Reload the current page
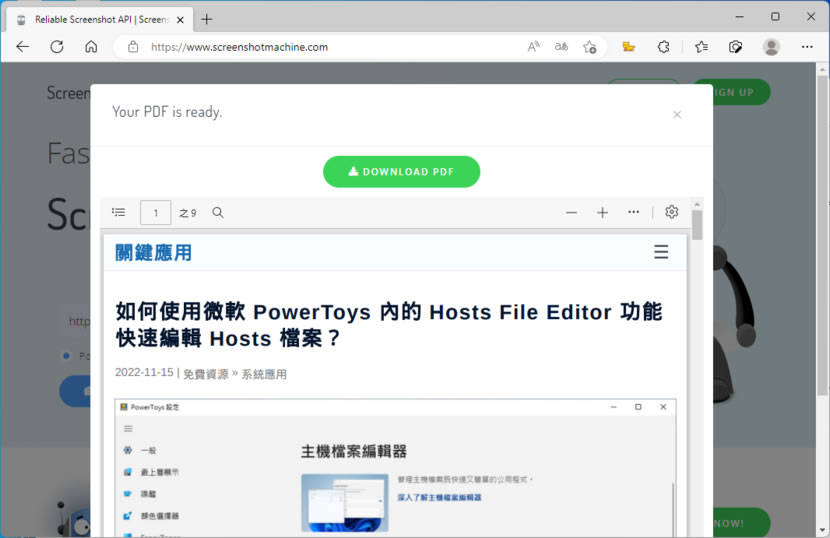The width and height of the screenshot is (830, 538). coord(57,47)
